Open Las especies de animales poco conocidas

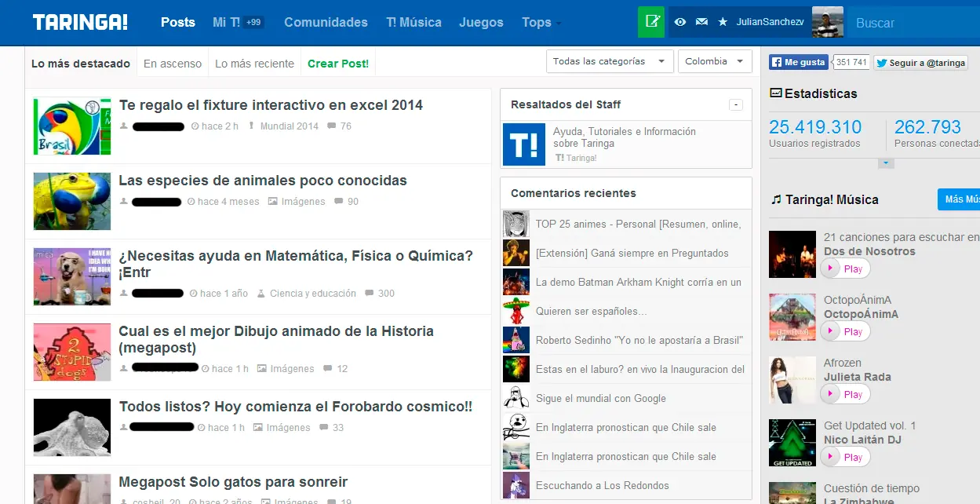(x=263, y=181)
